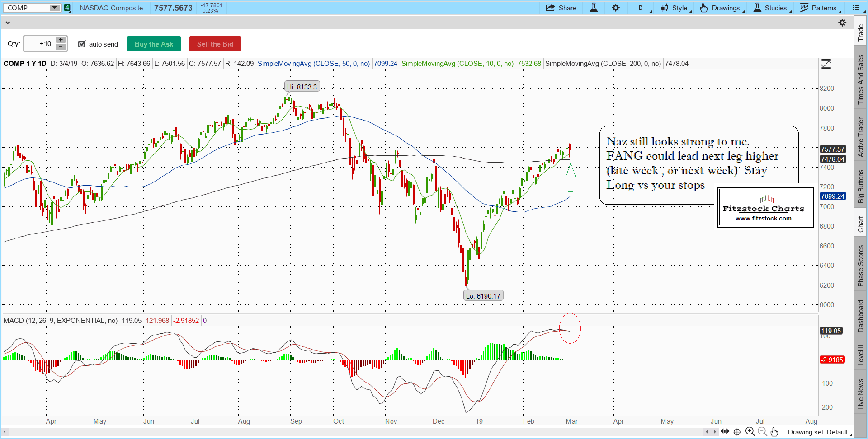This screenshot has height=439, width=868.
Task: Expand the Drawing set: Default menu
Action: pyautogui.click(x=818, y=432)
